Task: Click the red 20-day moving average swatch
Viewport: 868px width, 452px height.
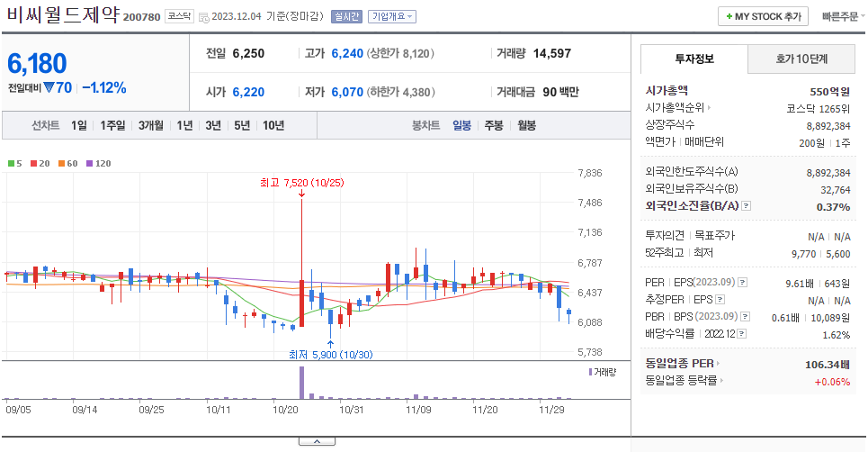Action: pyautogui.click(x=34, y=163)
